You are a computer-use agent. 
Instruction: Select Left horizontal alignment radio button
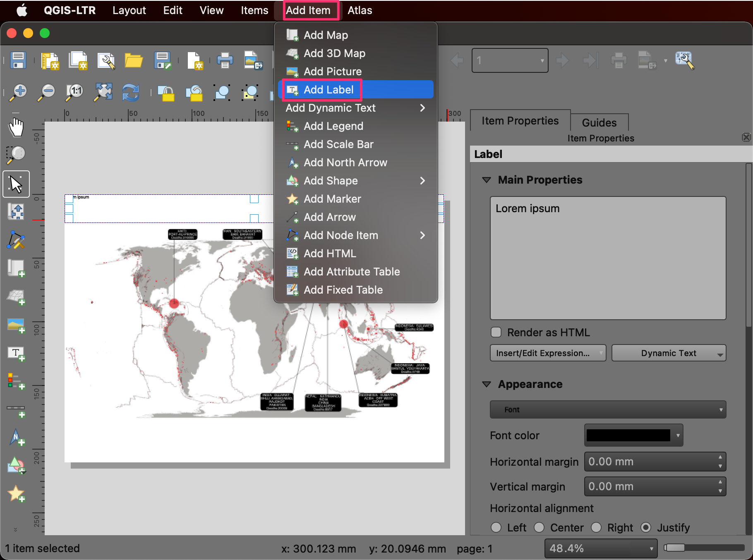pos(496,527)
